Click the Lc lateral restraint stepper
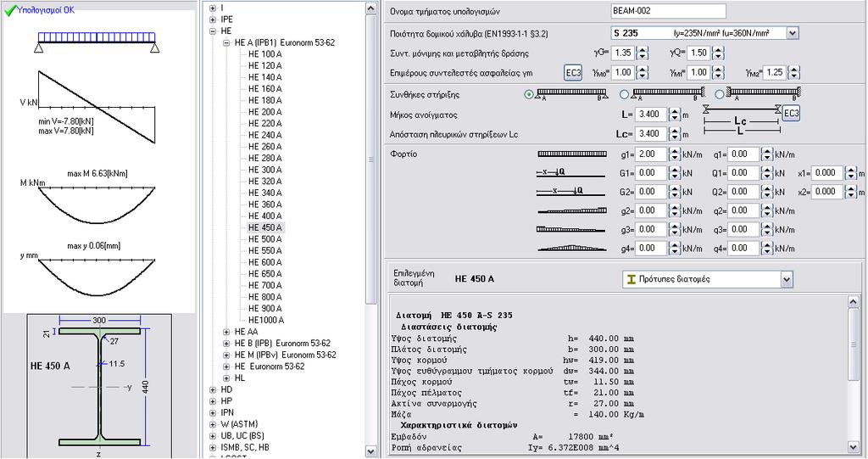Image resolution: width=868 pixels, height=459 pixels. click(x=674, y=134)
